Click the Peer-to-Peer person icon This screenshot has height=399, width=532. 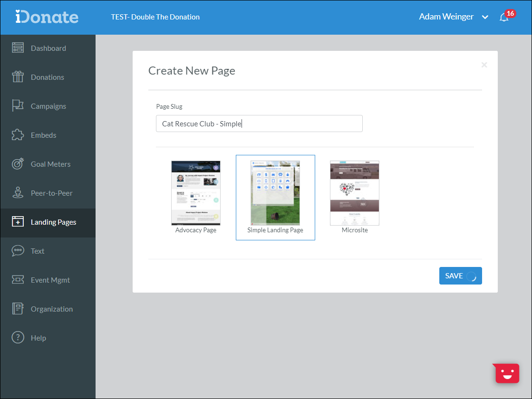[18, 193]
